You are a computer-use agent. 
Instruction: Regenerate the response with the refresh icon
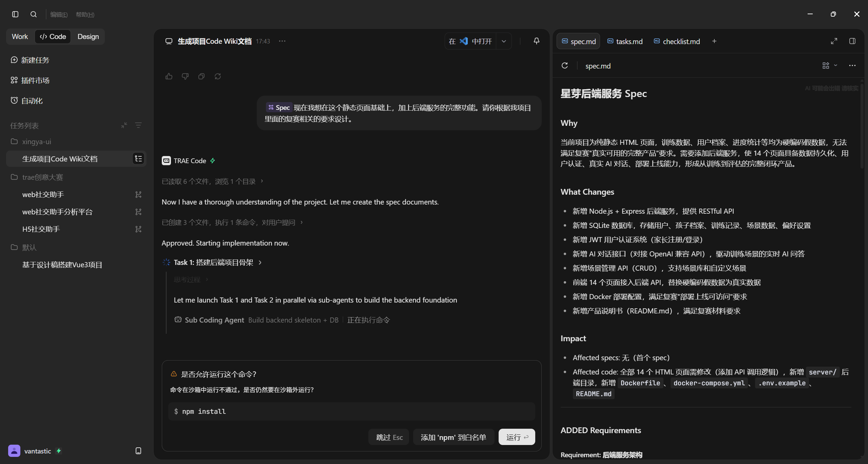218,76
